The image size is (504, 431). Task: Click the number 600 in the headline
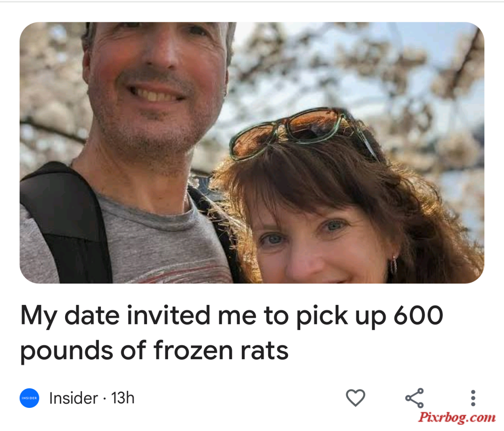tap(418, 315)
